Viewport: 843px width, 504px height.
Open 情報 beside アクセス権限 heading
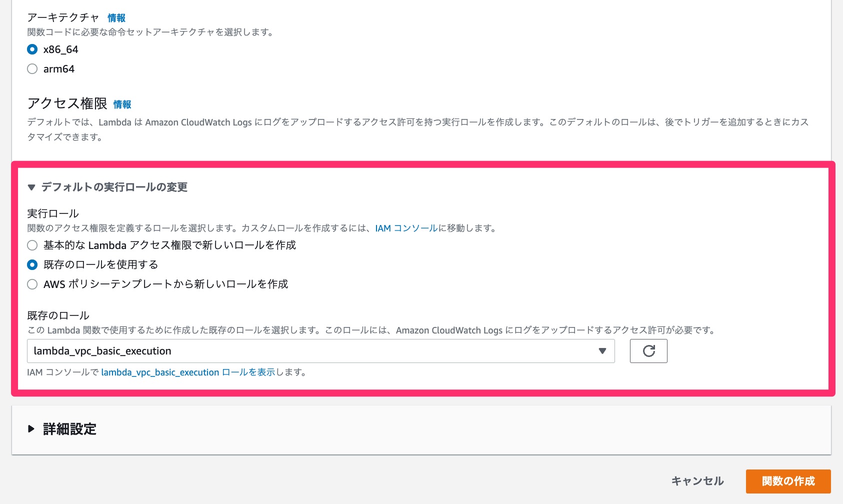tap(122, 105)
